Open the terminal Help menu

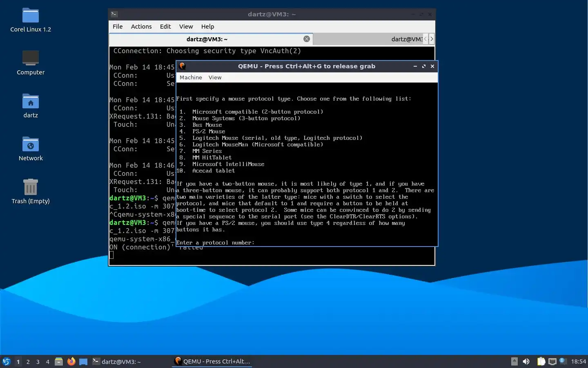point(207,27)
